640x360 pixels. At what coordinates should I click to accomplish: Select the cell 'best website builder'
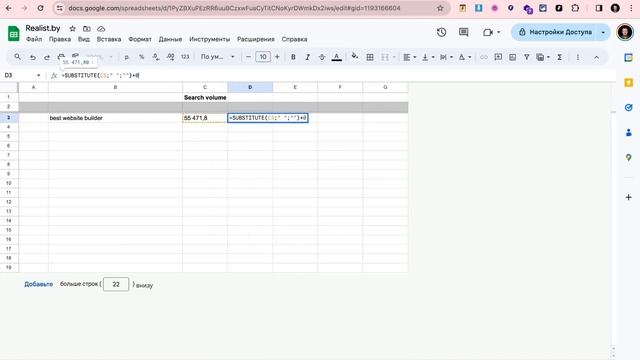point(115,118)
